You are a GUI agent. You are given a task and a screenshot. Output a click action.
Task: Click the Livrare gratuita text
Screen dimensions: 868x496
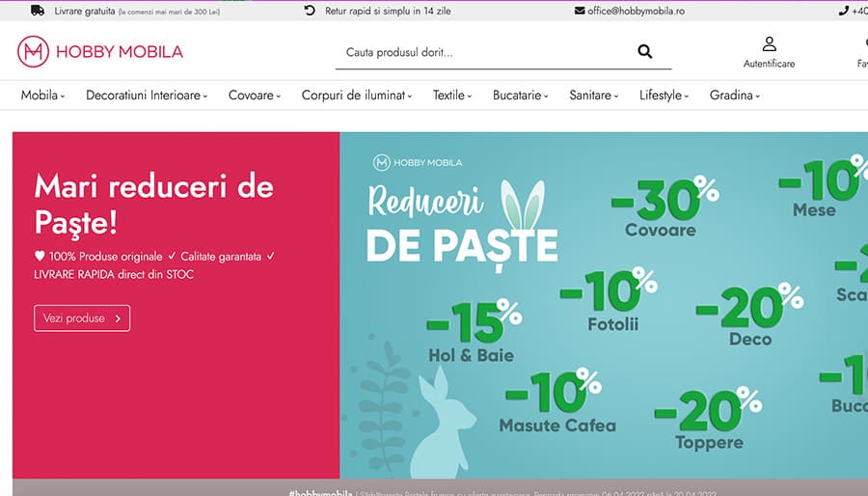click(85, 11)
